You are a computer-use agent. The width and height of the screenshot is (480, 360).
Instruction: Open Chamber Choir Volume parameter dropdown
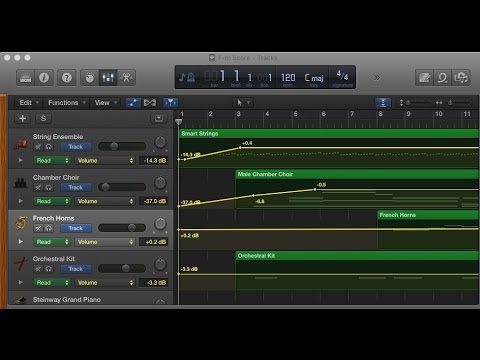tap(105, 201)
